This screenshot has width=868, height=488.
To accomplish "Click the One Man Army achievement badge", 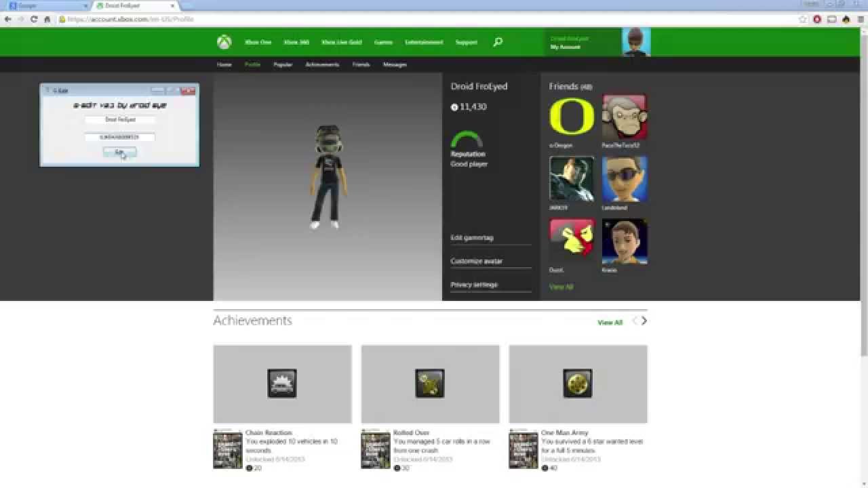I will pos(578,384).
